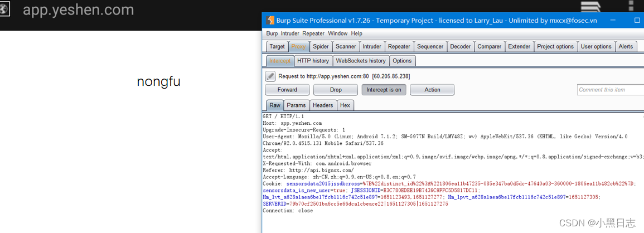This screenshot has height=233, width=644.
Task: Open the Action button menu
Action: pyautogui.click(x=432, y=90)
